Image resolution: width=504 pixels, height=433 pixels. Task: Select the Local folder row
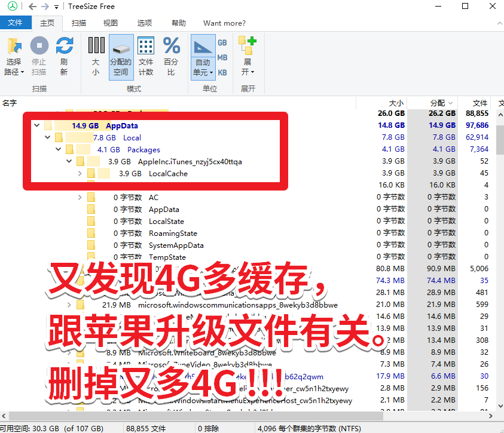coord(132,138)
